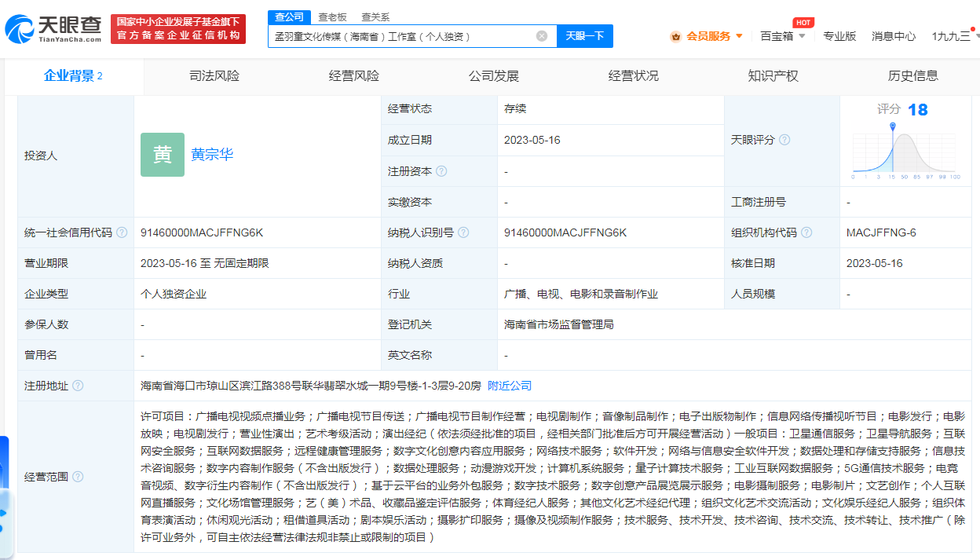Image resolution: width=980 pixels, height=560 pixels.
Task: Select the 查公司 search tab
Action: (289, 16)
